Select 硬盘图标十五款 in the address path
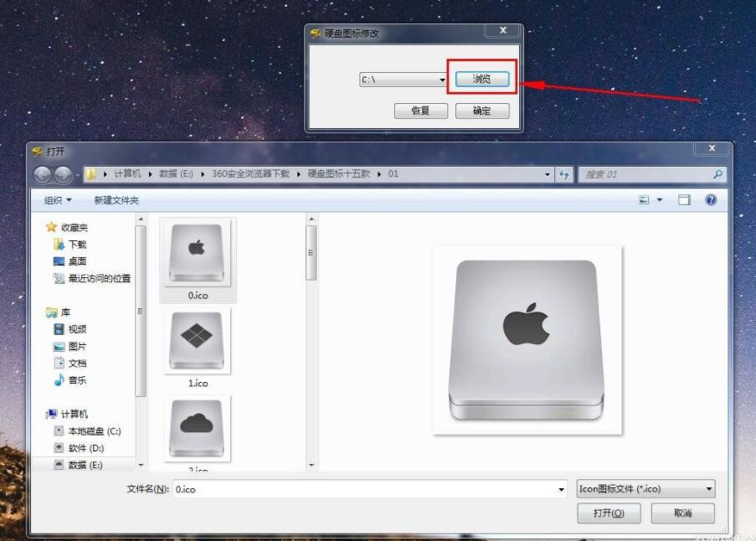The height and width of the screenshot is (541, 756). 339,173
